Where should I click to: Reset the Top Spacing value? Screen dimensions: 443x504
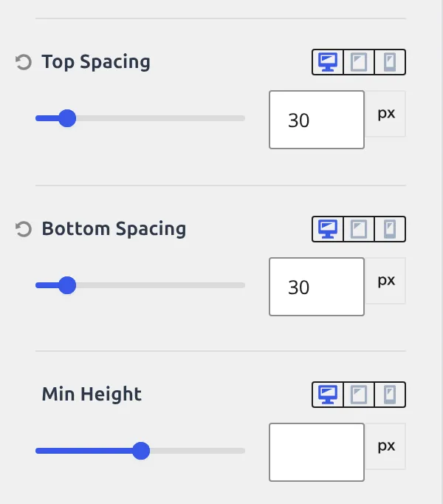tap(24, 62)
